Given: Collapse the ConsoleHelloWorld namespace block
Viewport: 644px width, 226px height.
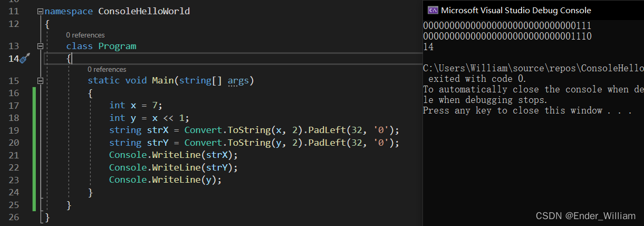Looking at the screenshot, I should 41,11.
